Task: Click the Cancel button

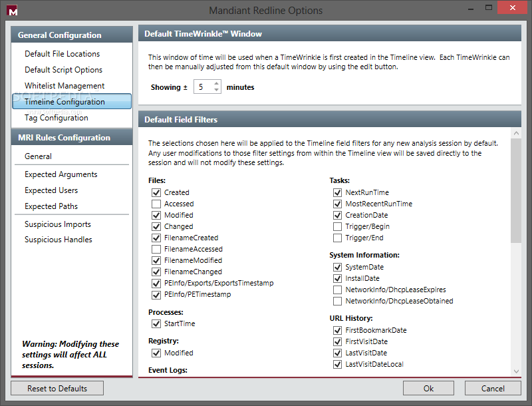Action: point(493,388)
